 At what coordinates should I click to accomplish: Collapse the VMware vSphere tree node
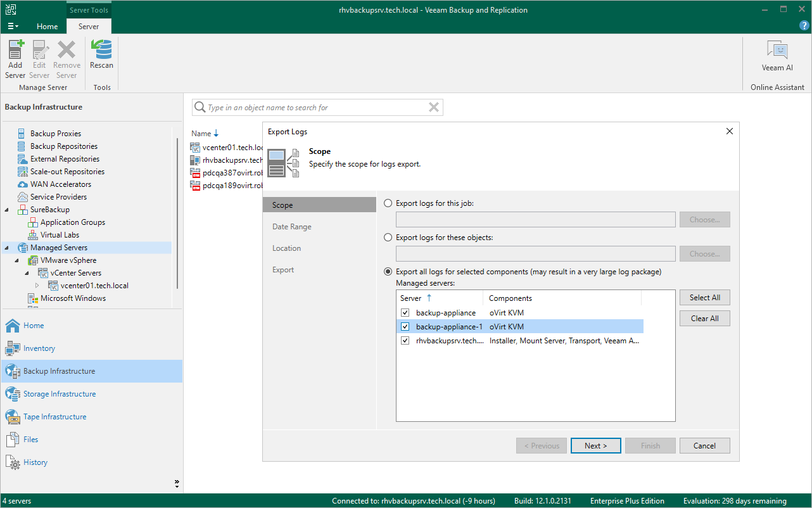click(x=17, y=260)
